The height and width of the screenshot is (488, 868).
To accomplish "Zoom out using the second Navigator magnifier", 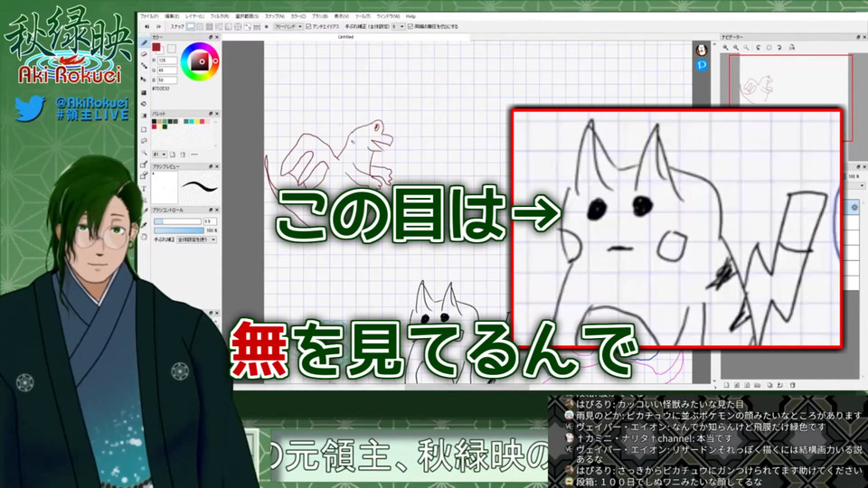I will [736, 48].
